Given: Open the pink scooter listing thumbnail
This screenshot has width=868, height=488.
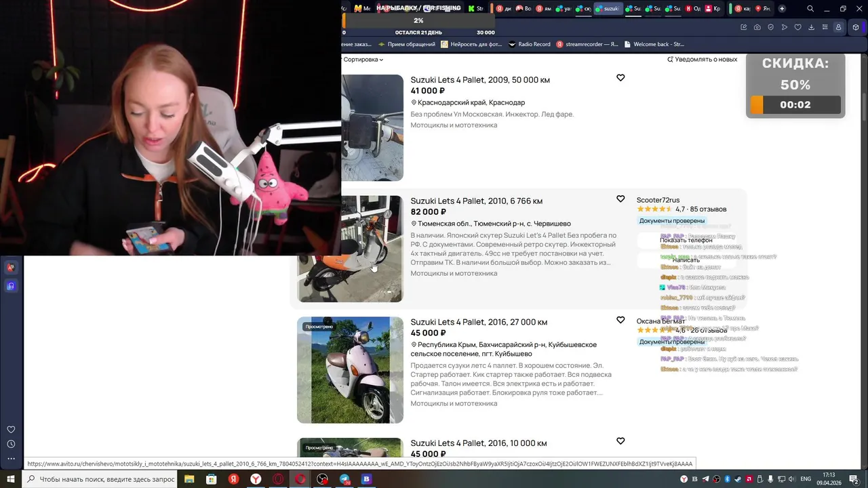Looking at the screenshot, I should point(350,370).
